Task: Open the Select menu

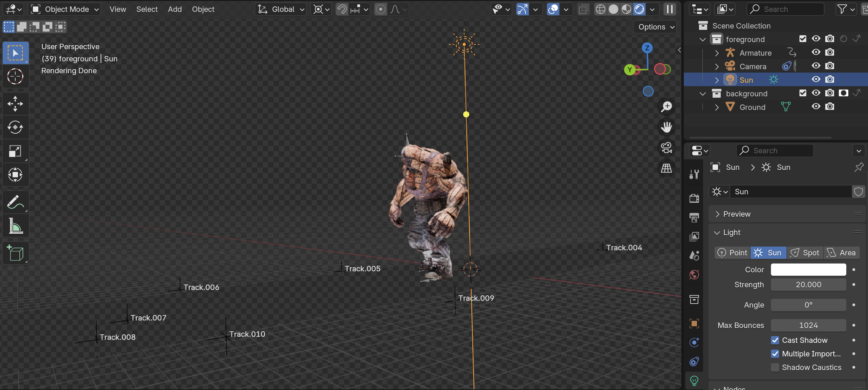Action: (147, 9)
